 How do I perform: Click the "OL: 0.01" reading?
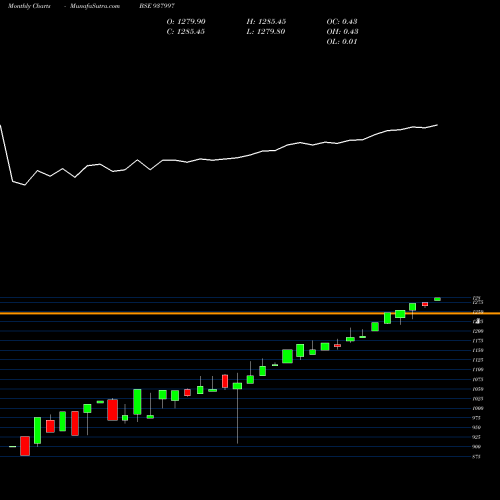click(x=342, y=42)
